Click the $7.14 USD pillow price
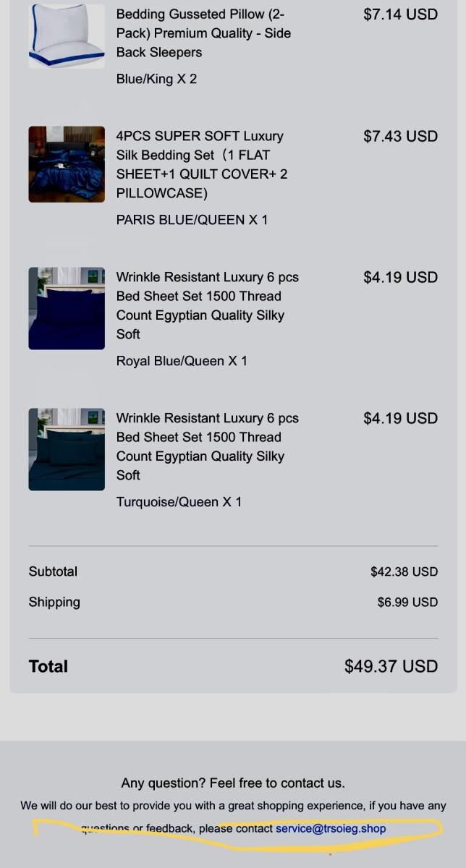This screenshot has width=466, height=868. point(400,14)
